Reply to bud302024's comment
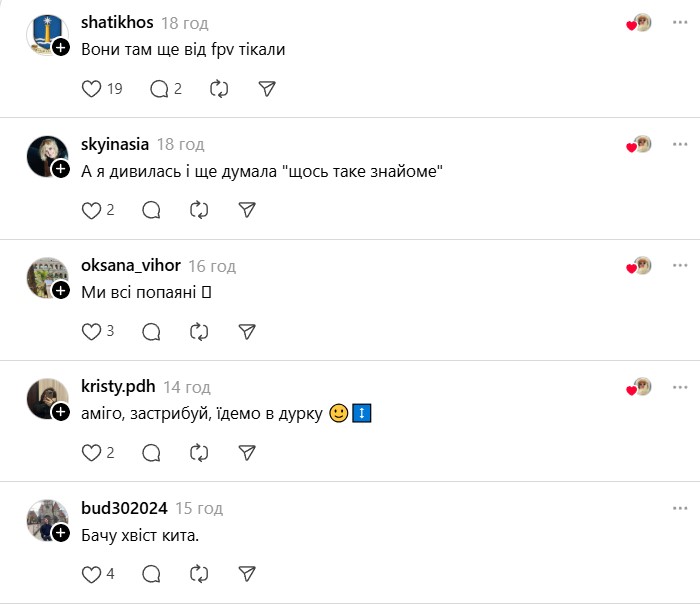This screenshot has width=700, height=612. click(151, 574)
